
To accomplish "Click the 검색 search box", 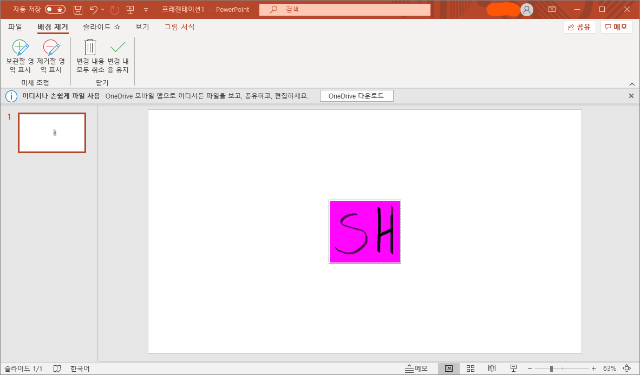I will [x=344, y=9].
